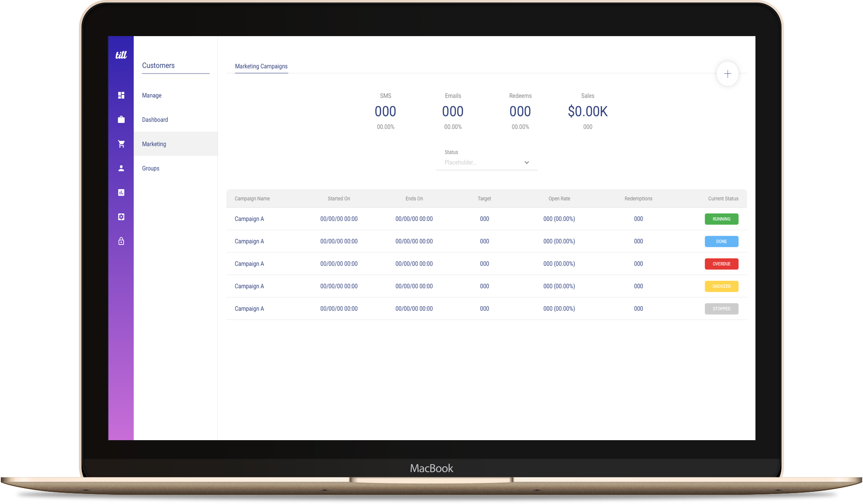The height and width of the screenshot is (504, 863).
Task: Sort by Ends On column header
Action: coord(414,199)
